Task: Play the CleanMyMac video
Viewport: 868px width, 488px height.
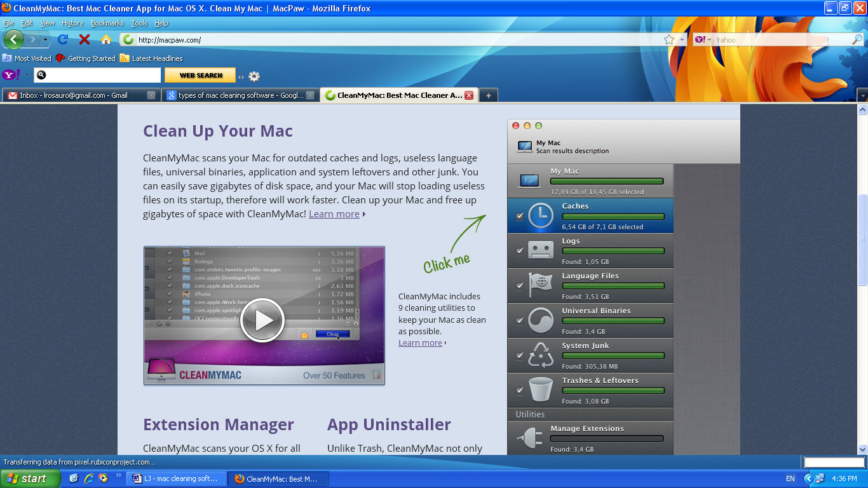Action: coord(262,320)
